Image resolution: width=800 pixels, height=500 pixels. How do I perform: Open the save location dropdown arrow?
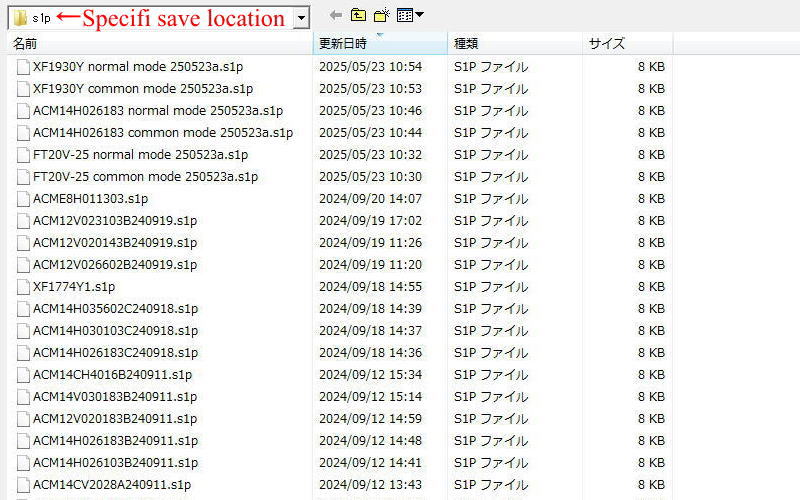point(302,18)
